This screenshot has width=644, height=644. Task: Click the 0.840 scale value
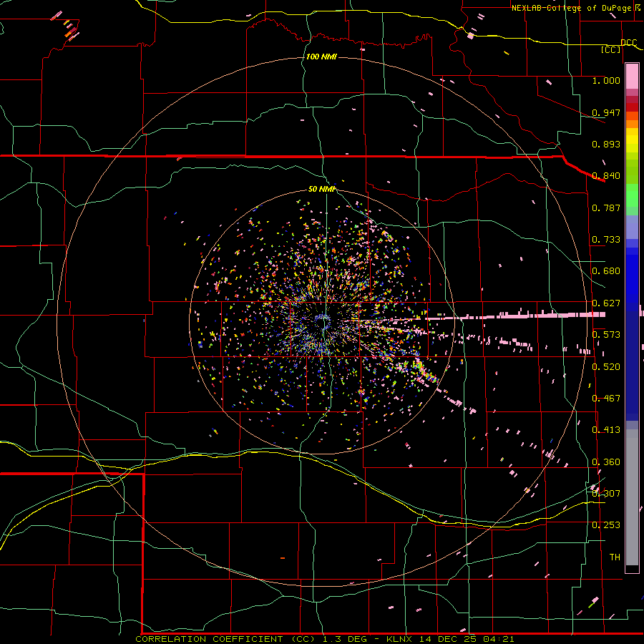point(606,176)
